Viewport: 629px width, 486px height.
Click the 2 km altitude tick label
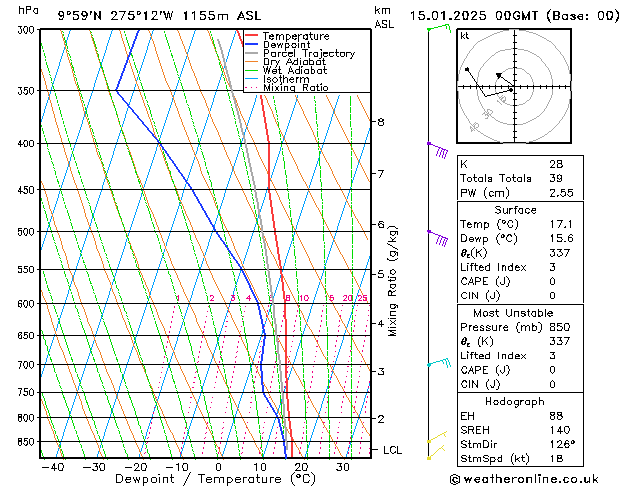point(381,419)
